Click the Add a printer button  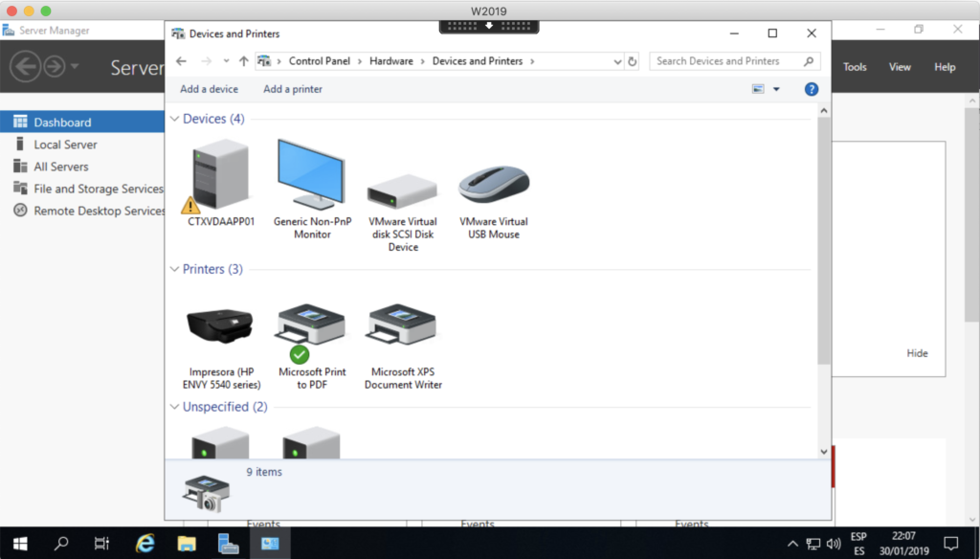pyautogui.click(x=292, y=88)
